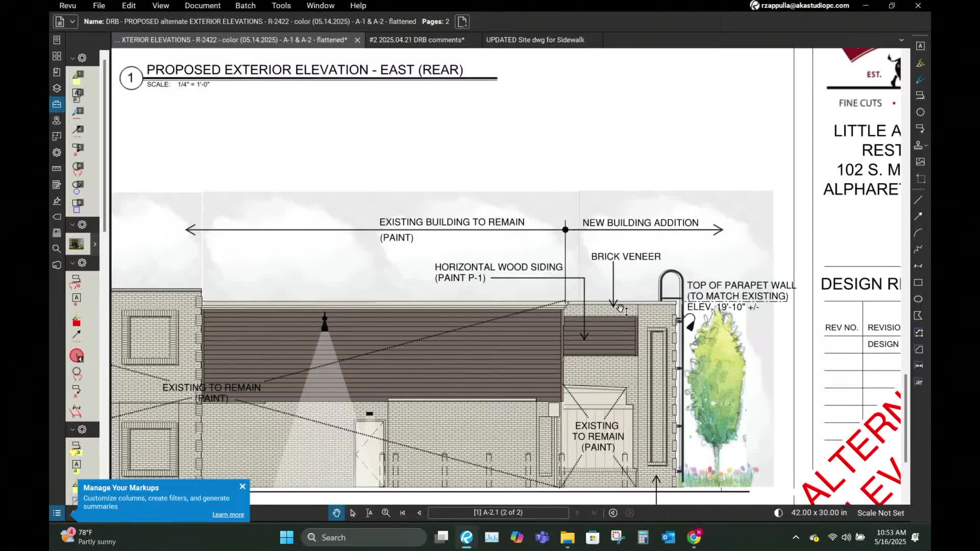Open settings gear of first Tool Chest set
Screen dimensions: 980x551
tap(82, 58)
